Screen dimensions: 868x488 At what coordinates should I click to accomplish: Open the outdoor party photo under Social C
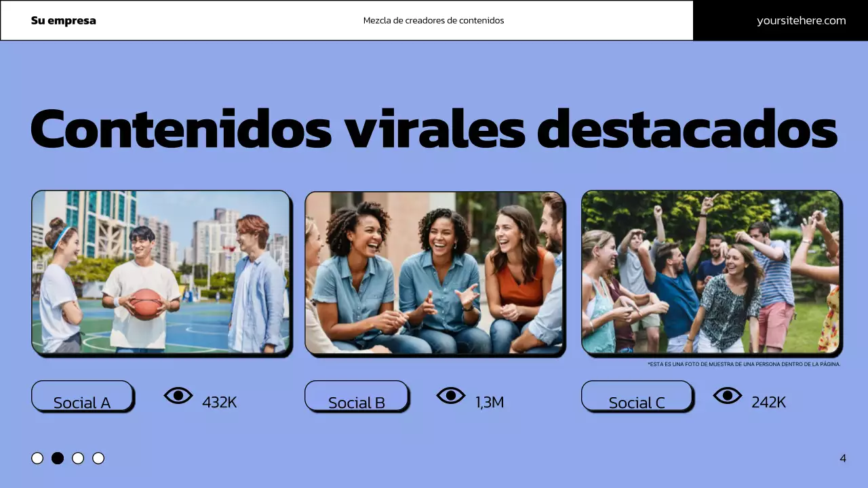[711, 272]
